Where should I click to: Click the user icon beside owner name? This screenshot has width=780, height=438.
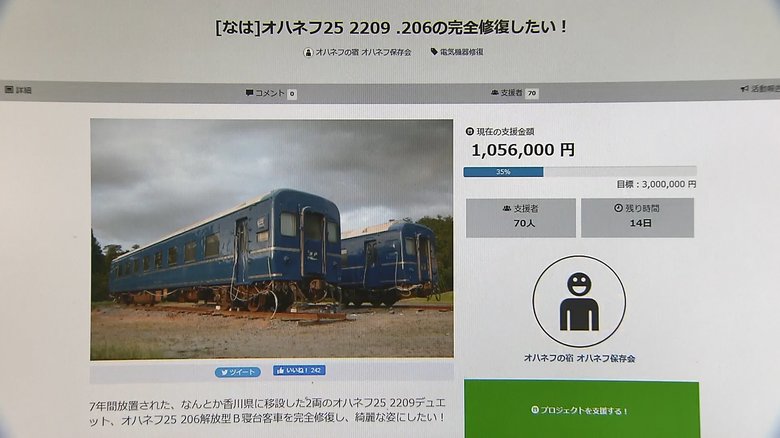point(308,52)
